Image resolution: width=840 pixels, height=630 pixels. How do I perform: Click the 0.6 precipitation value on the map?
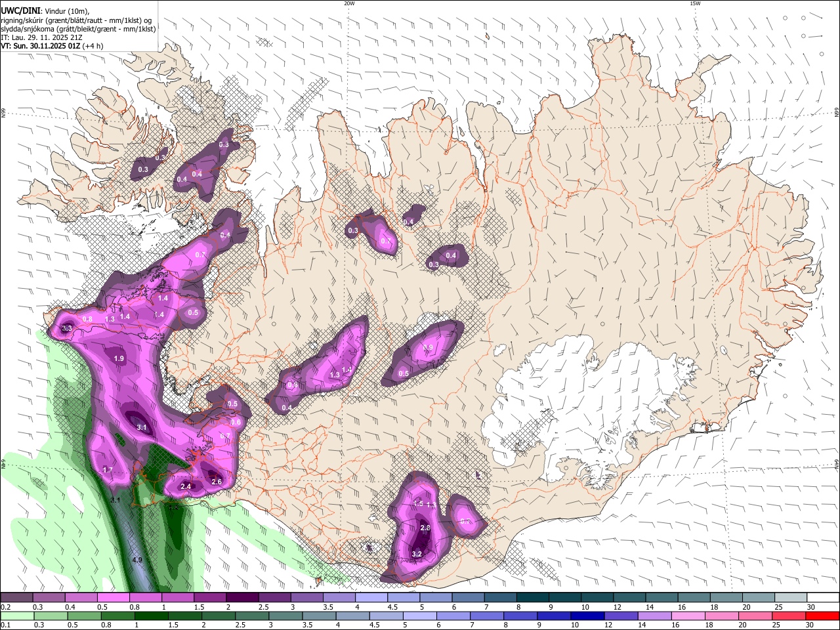pos(236,421)
